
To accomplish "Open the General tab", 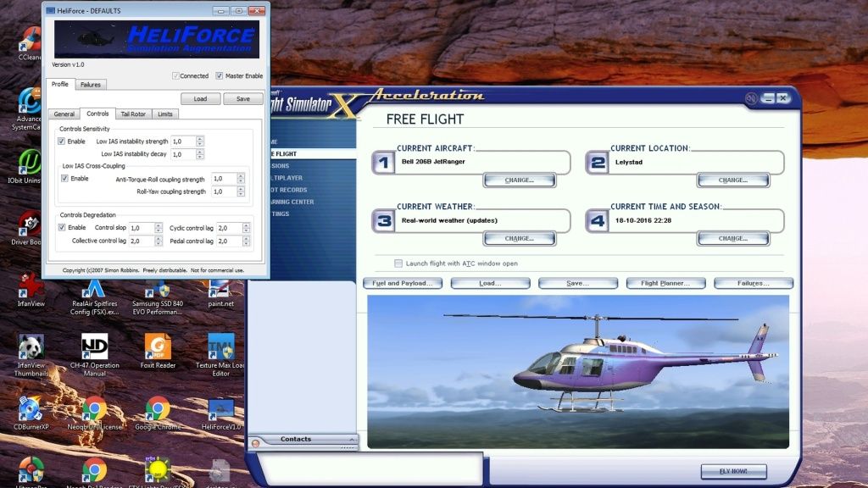I will point(64,114).
